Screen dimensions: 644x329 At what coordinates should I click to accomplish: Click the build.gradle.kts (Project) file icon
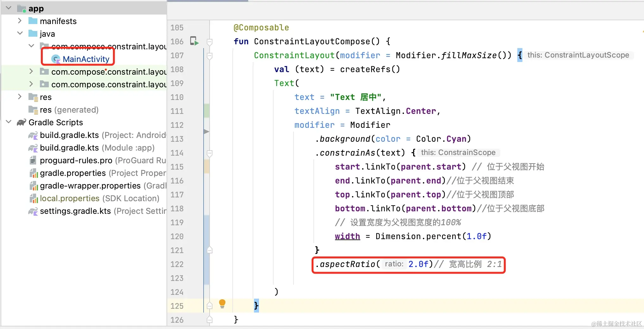point(33,135)
